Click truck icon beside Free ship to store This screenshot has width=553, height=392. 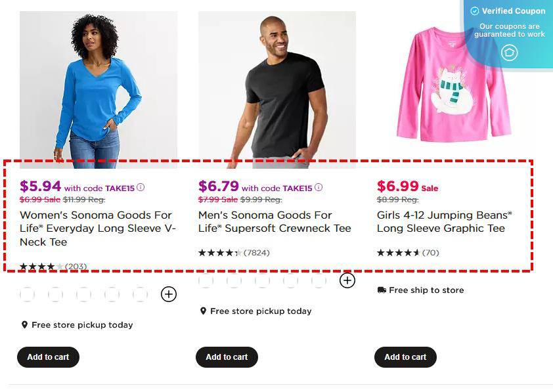[x=382, y=290]
